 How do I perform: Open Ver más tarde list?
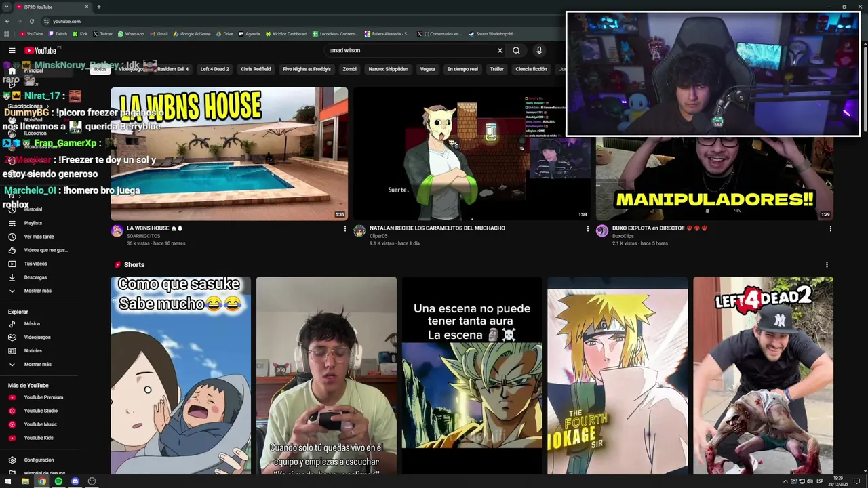38,237
